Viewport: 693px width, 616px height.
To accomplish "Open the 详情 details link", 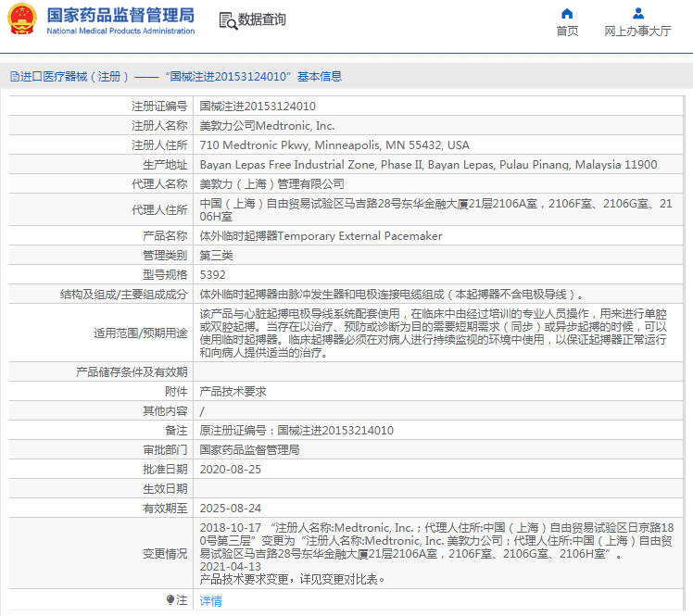I will (211, 600).
